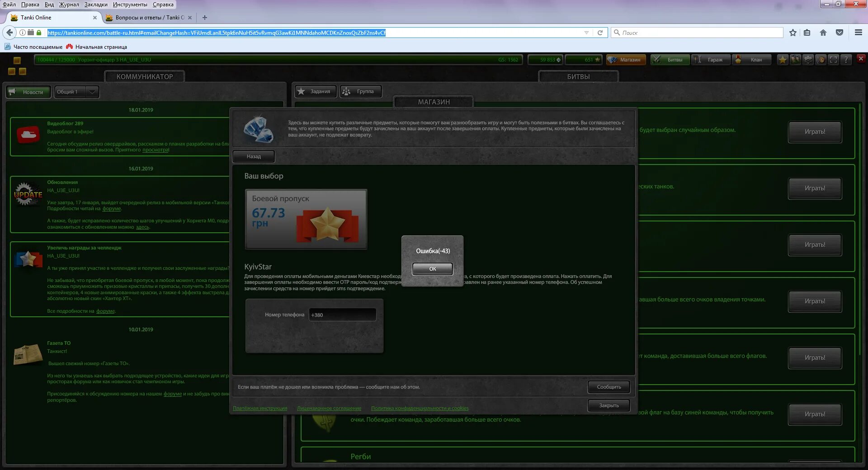The height and width of the screenshot is (470, 868).
Task: Click the red exit X in game toolbar
Action: tap(861, 58)
